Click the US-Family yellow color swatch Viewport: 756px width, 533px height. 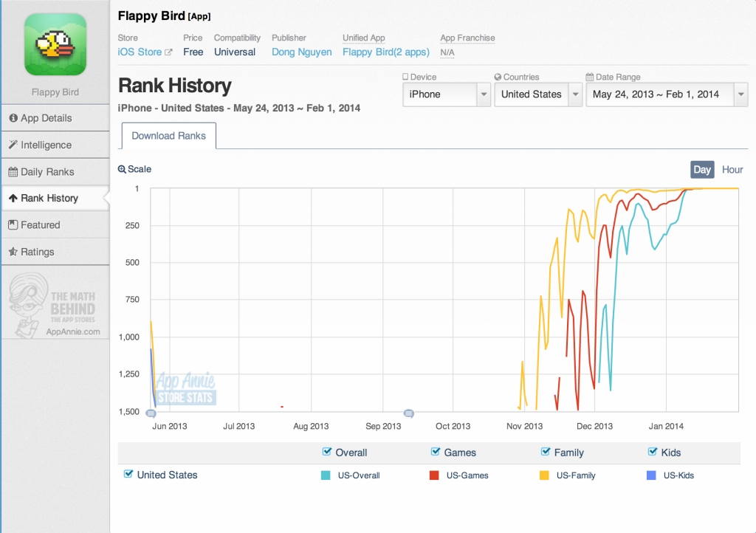[x=544, y=475]
